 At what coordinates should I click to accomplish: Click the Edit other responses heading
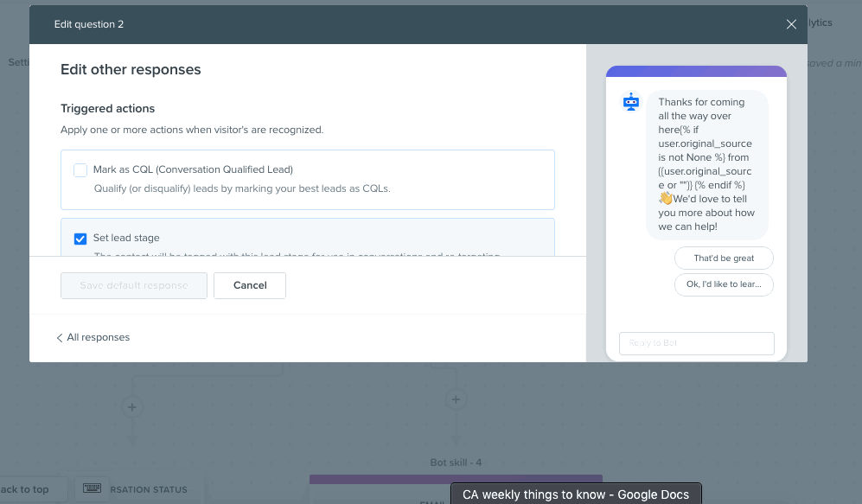click(131, 70)
